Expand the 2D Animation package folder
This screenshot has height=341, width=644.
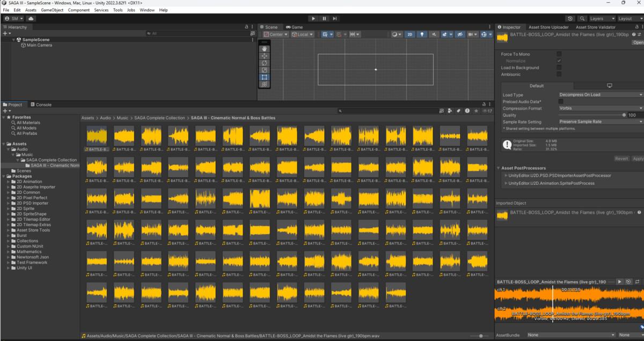9,182
